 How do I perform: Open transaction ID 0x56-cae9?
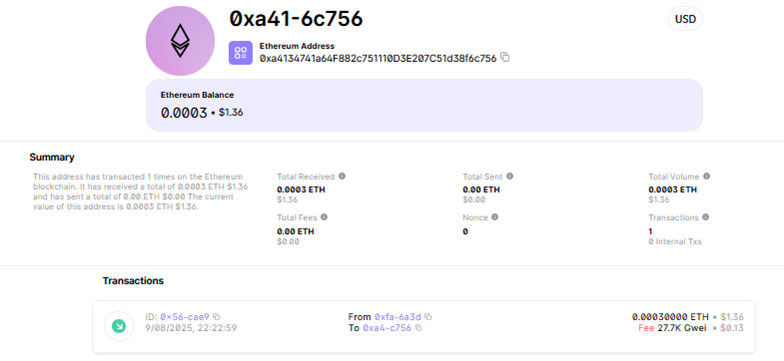184,317
